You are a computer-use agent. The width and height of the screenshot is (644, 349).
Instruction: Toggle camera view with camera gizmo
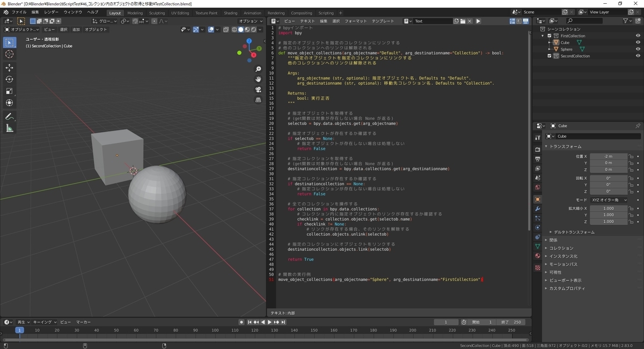point(258,90)
